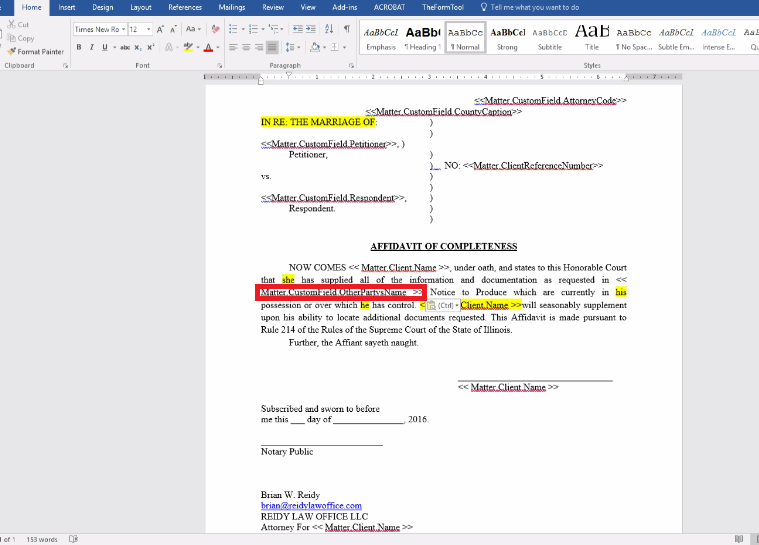
Task: Click the Cut command
Action: 18,24
